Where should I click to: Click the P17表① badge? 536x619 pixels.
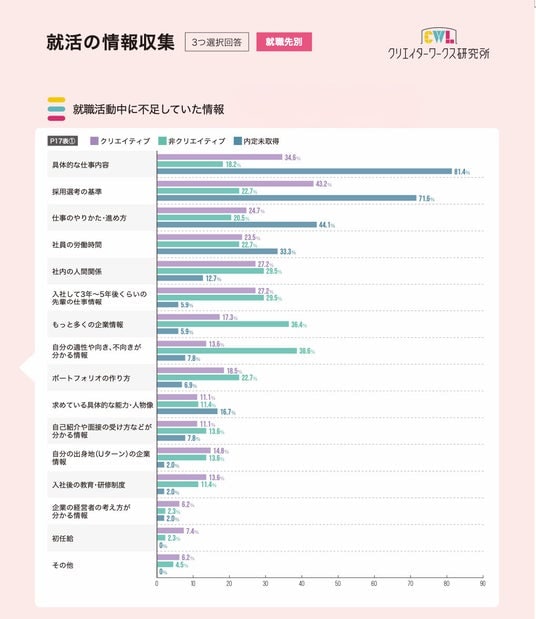coord(63,141)
